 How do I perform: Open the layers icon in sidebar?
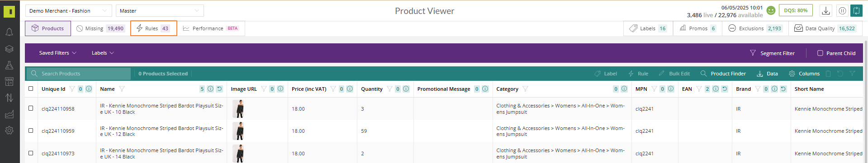[x=9, y=49]
